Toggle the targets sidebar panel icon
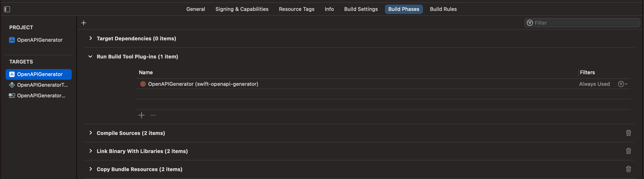 tap(7, 9)
